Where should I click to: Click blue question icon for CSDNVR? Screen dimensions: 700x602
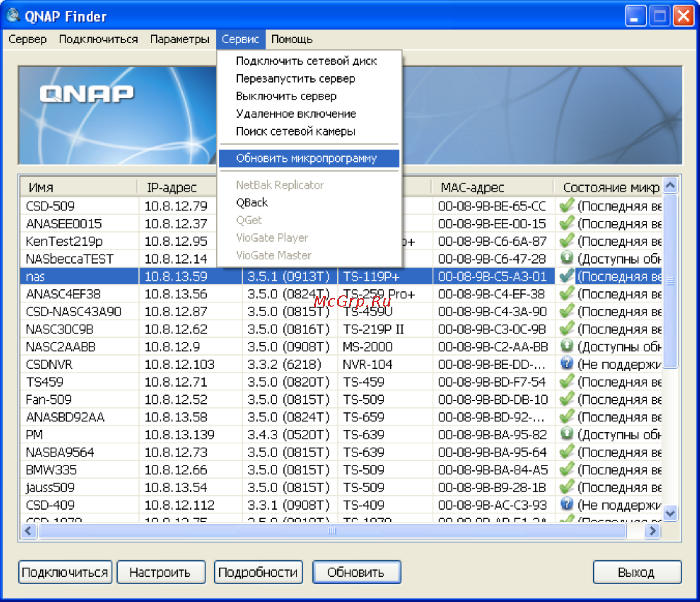pyautogui.click(x=567, y=363)
